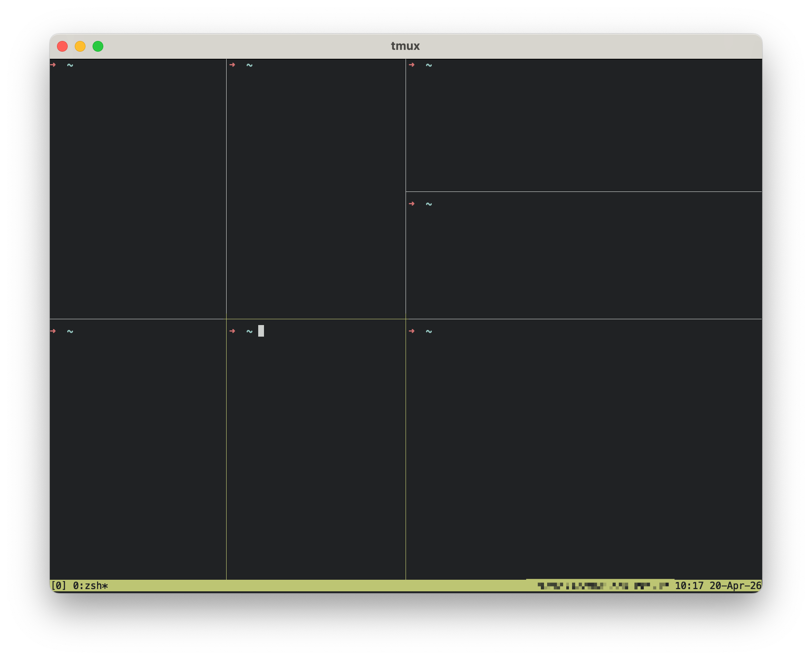Click the blurred hostname in status bar
Viewport: 812px width, 659px height.
coord(603,586)
